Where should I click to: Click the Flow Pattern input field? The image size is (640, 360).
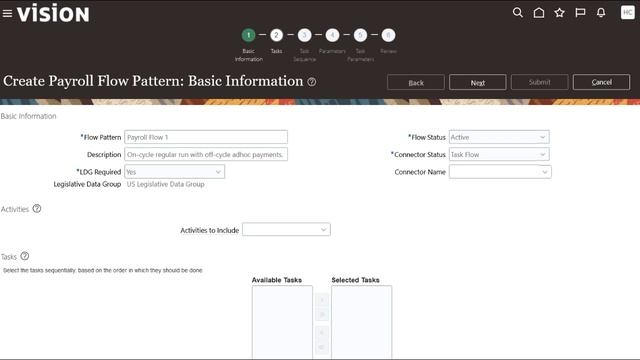pyautogui.click(x=206, y=137)
